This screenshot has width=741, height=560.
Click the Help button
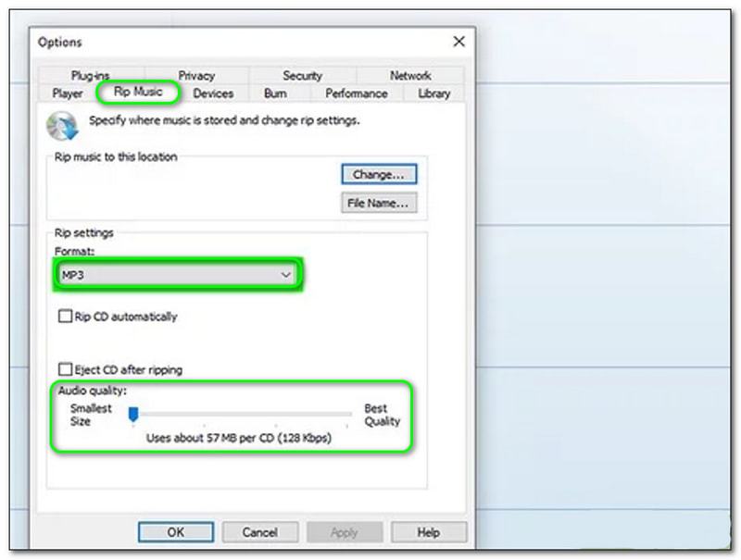[x=429, y=531]
